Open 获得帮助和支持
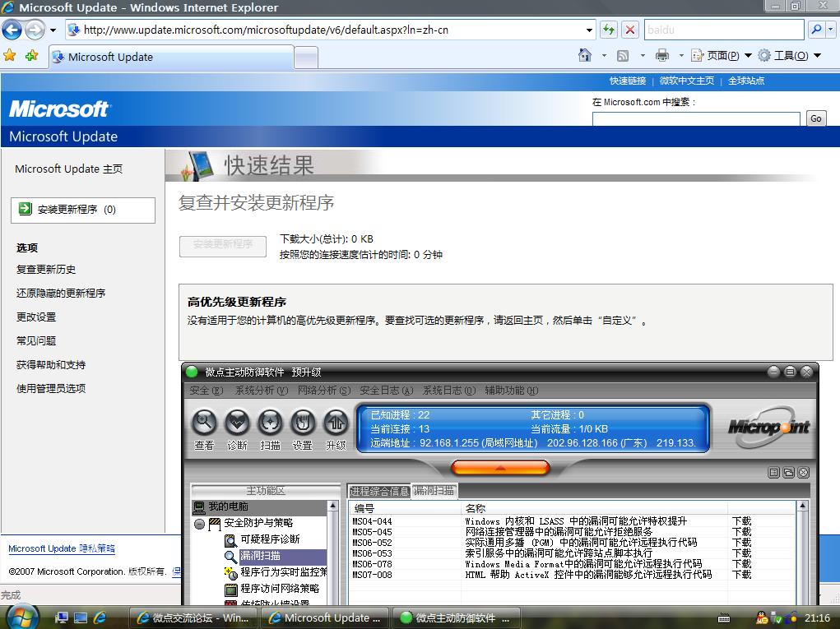This screenshot has height=629, width=840. pos(51,365)
